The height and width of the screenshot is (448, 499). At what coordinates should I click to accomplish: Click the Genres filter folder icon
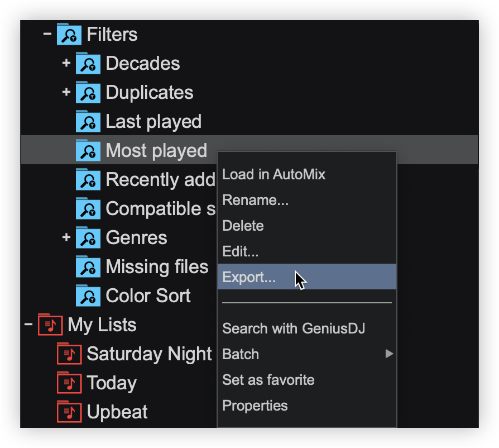tap(88, 238)
